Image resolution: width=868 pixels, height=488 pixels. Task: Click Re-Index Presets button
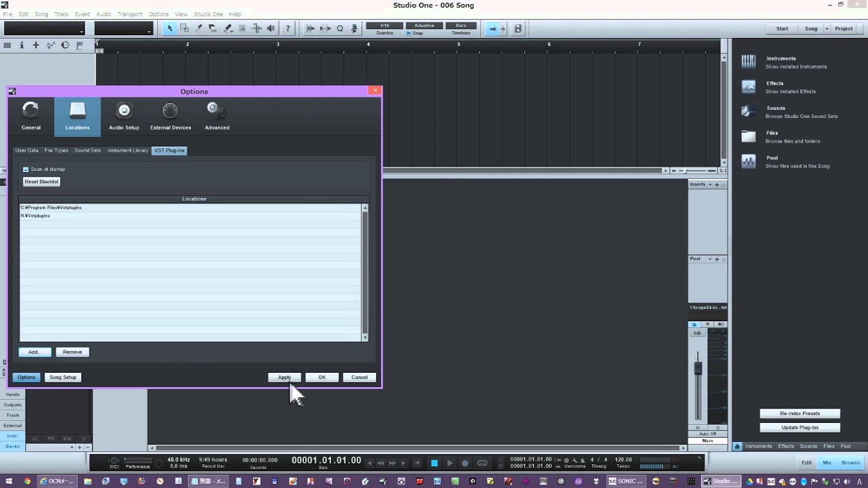[x=800, y=413]
